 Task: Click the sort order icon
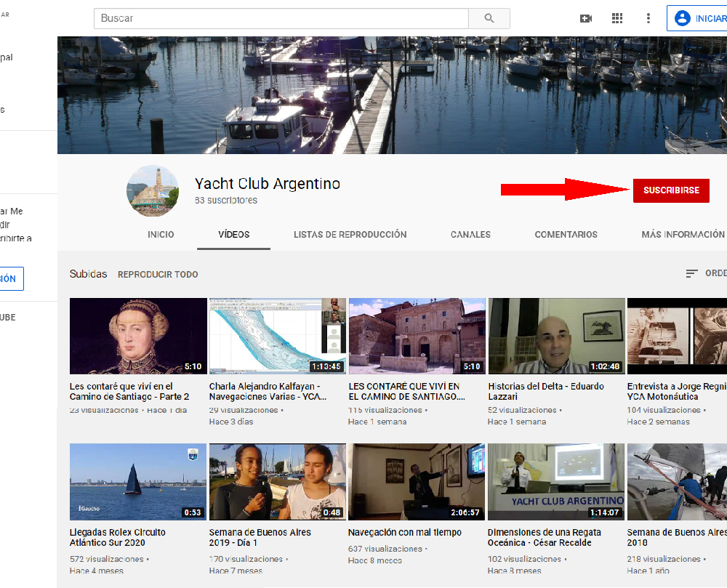pos(691,274)
